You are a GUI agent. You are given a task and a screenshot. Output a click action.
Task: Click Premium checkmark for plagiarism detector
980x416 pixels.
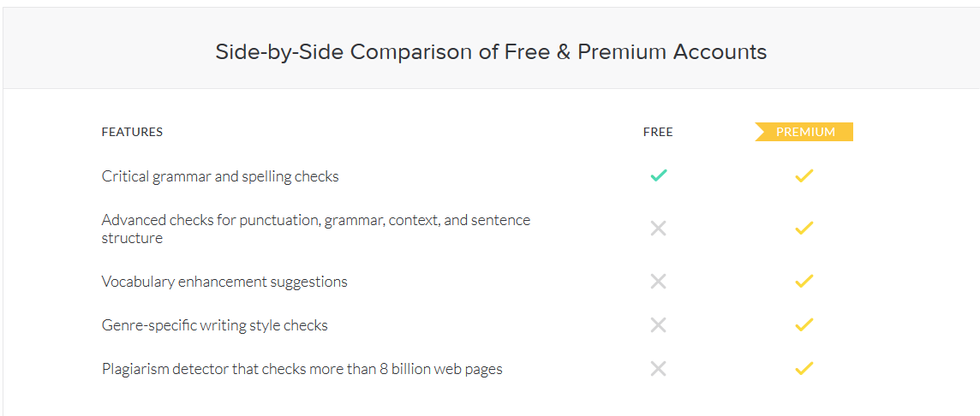pyautogui.click(x=804, y=369)
